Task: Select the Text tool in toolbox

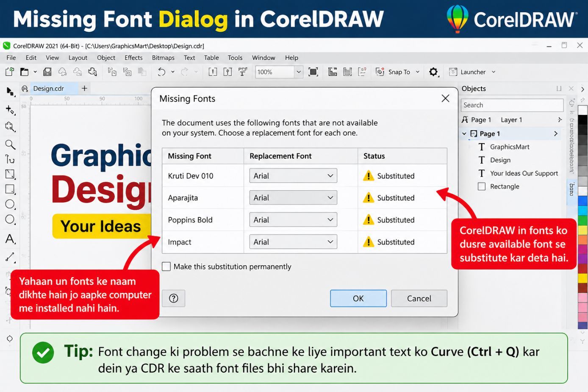Action: 10,239
